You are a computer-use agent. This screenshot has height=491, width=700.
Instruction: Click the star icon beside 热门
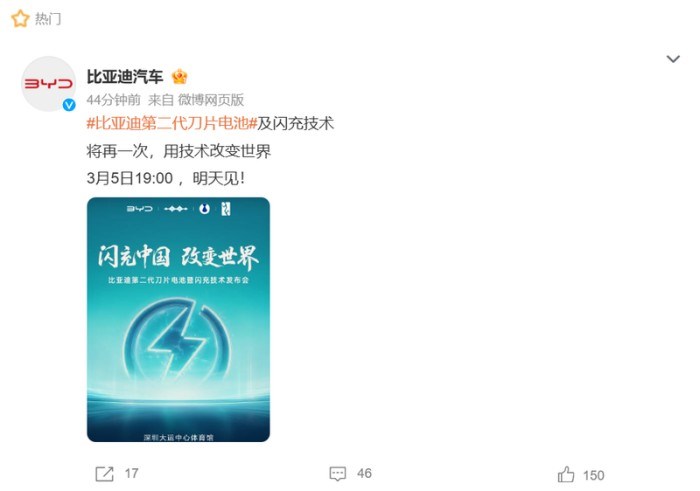pos(20,19)
